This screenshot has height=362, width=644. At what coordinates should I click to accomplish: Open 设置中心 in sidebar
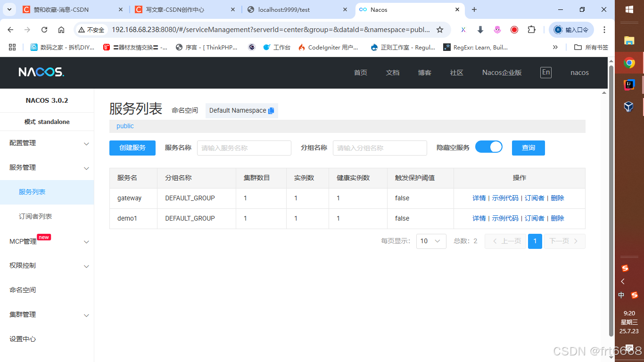point(47,339)
